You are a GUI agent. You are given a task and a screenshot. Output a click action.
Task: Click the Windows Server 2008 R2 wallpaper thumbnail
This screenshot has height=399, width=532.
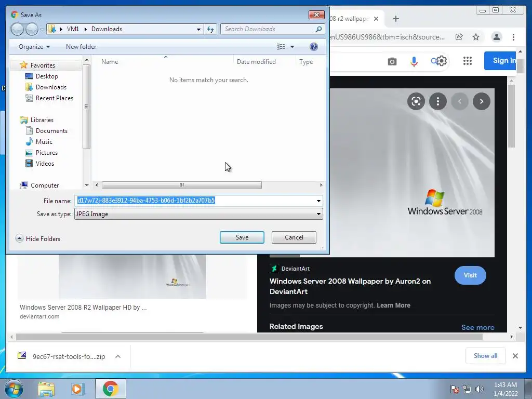point(132,276)
